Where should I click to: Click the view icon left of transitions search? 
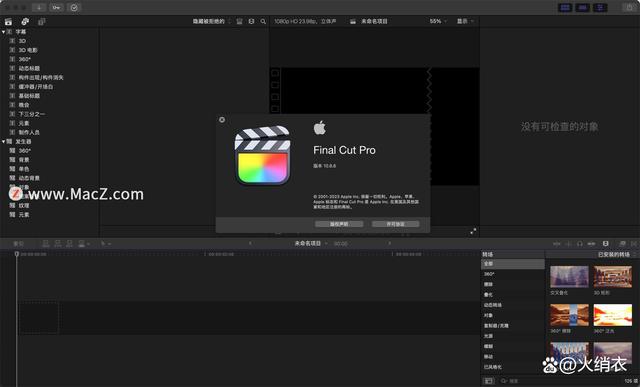pos(489,381)
